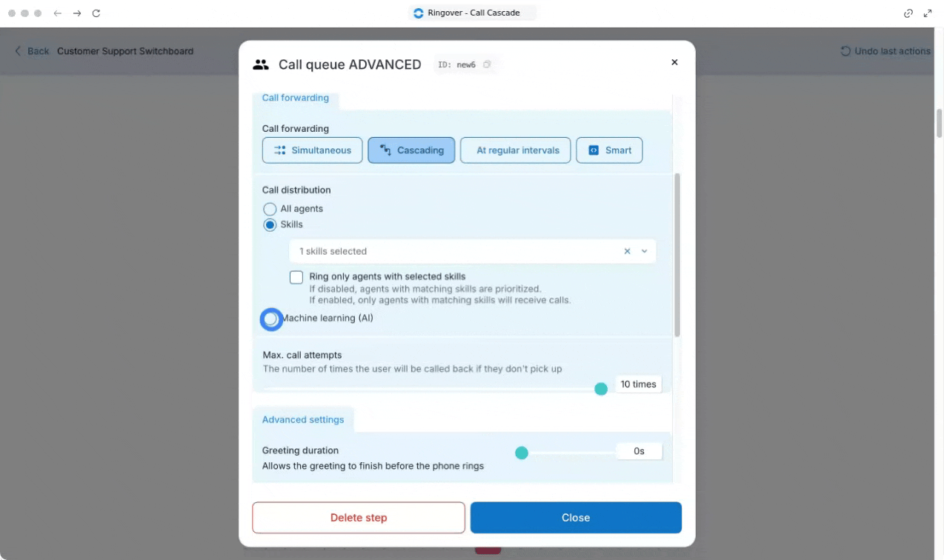Go Back to previous page
This screenshot has height=560, width=944.
[32, 51]
